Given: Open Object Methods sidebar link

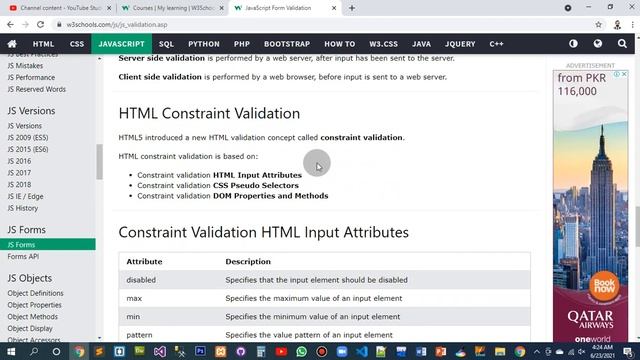Looking at the screenshot, I should point(32,317).
